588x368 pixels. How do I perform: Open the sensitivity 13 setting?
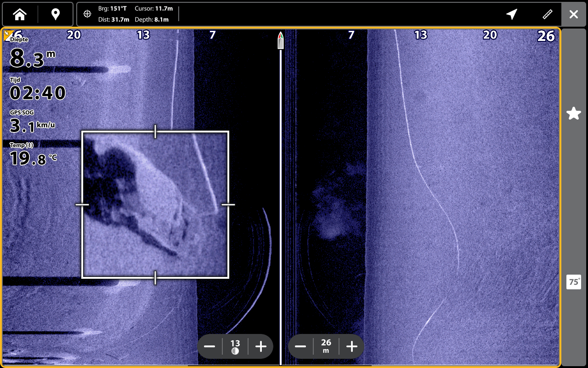(235, 346)
